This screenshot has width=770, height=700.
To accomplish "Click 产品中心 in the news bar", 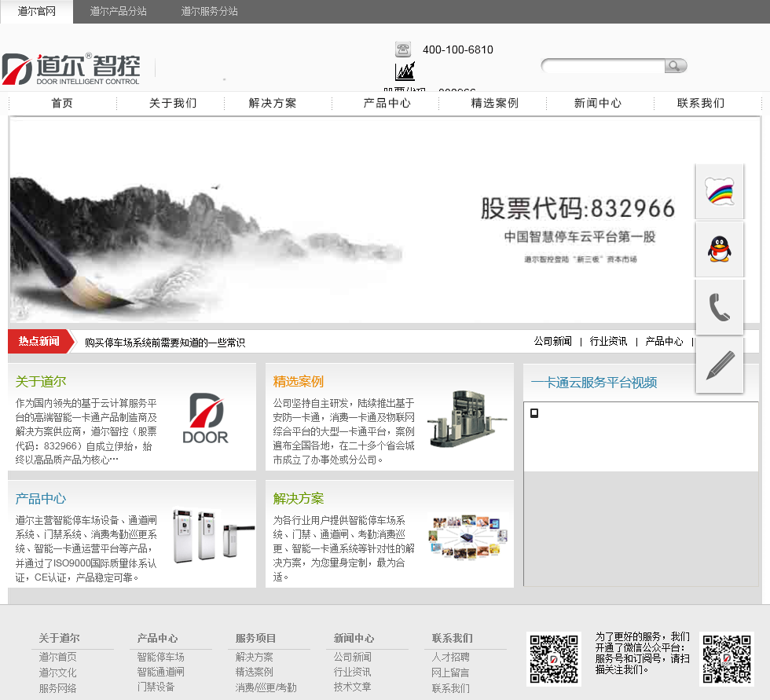I will tap(664, 341).
